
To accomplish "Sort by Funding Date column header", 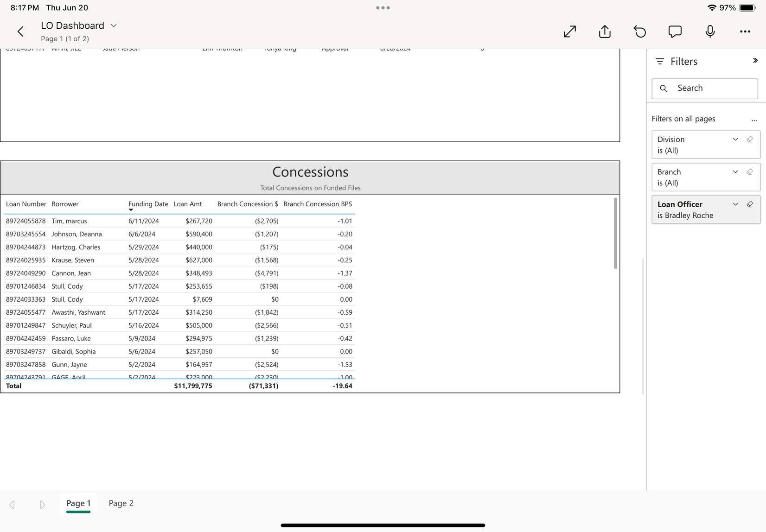I will click(x=148, y=204).
